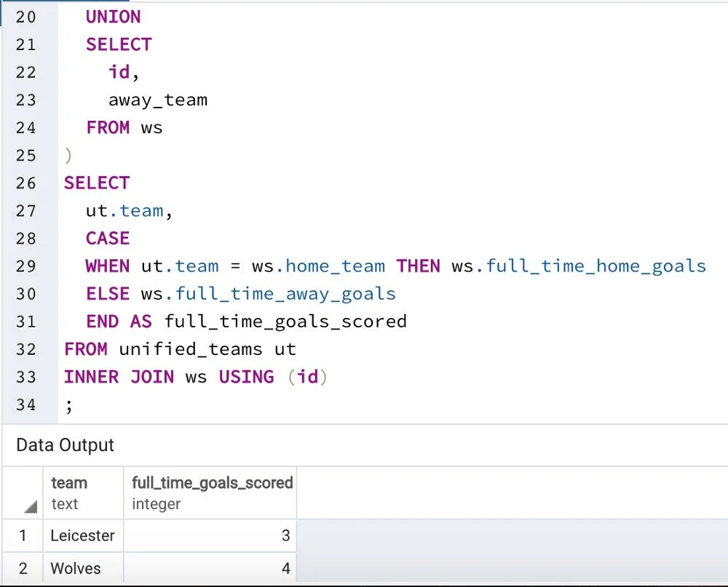
Task: Click the ELSE keyword
Action: point(108,294)
